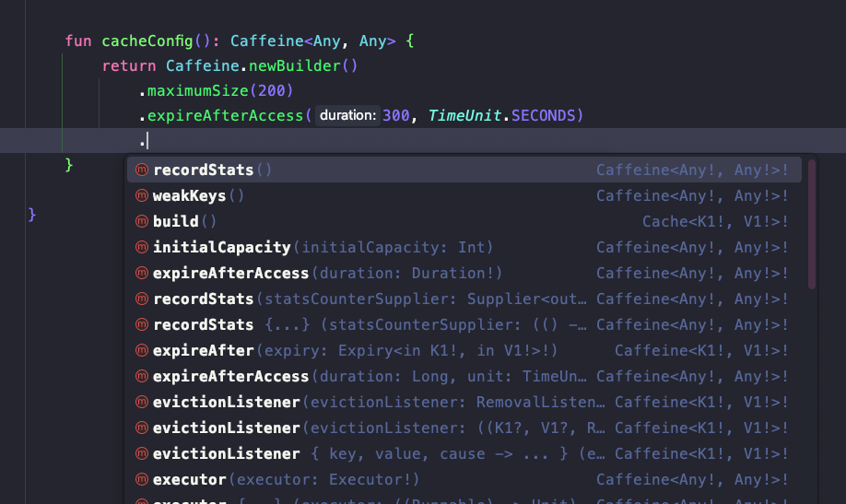This screenshot has height=504, width=846.
Task: Click the 300 duration value
Action: (x=396, y=115)
